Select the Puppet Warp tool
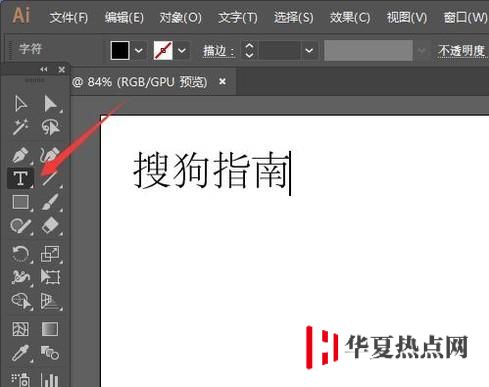 [21, 277]
